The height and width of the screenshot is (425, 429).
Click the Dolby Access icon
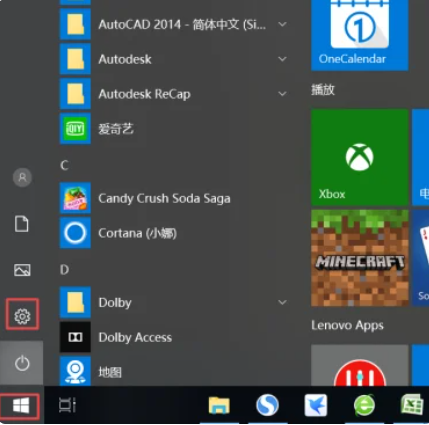[x=75, y=337]
